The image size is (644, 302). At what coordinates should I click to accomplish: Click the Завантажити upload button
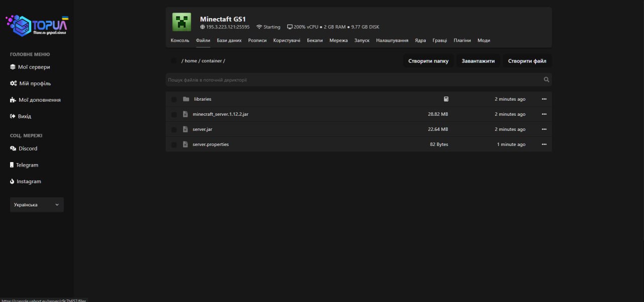coord(478,61)
